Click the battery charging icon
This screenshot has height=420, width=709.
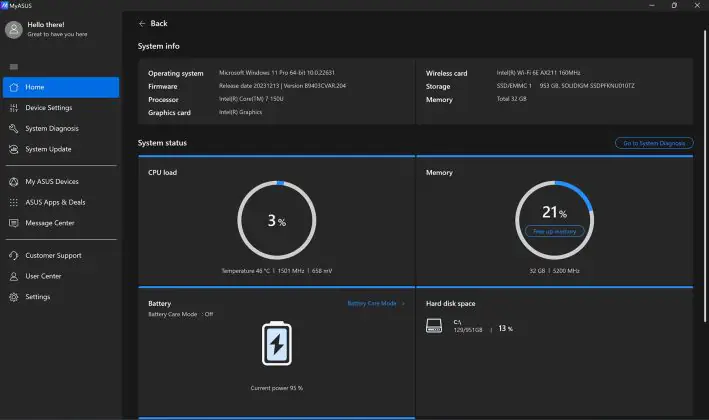[x=277, y=344]
